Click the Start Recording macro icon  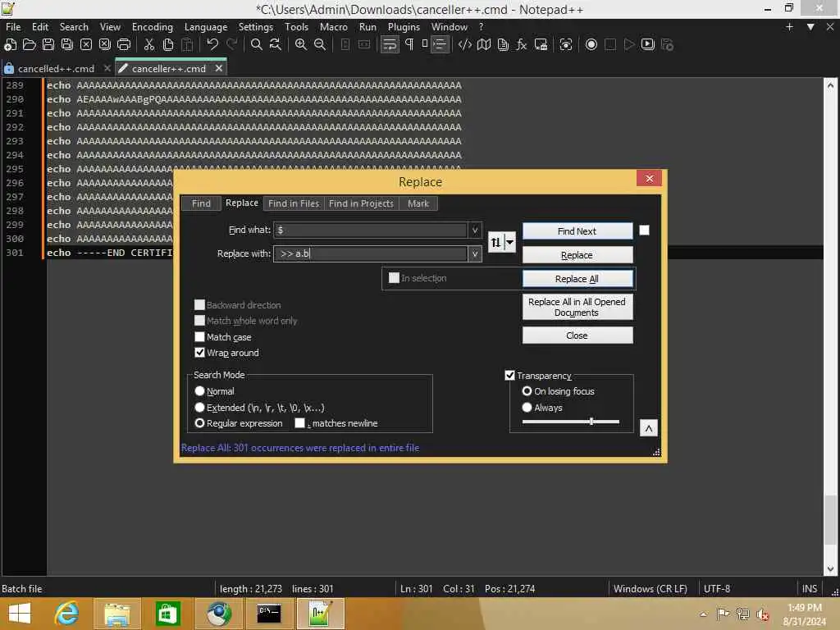pyautogui.click(x=591, y=44)
